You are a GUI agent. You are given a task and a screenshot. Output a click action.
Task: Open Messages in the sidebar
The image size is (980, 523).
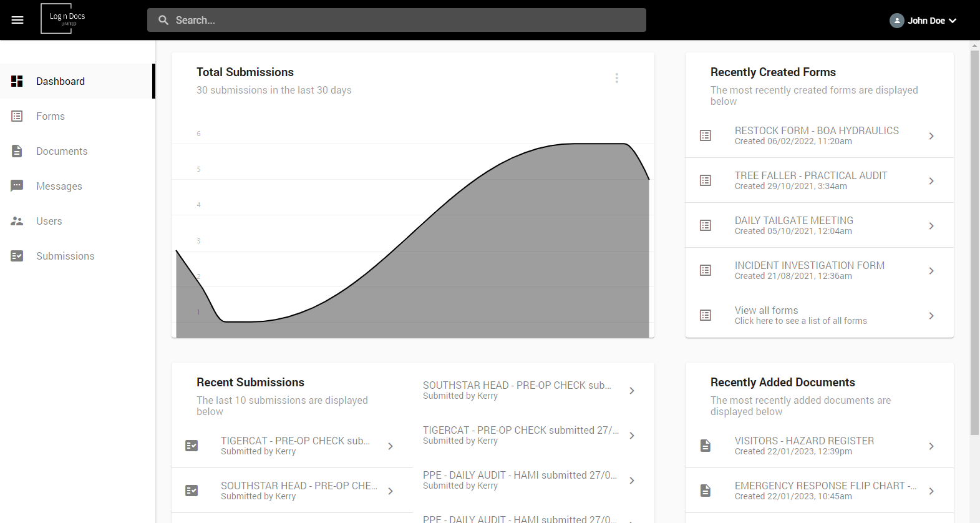77,186
